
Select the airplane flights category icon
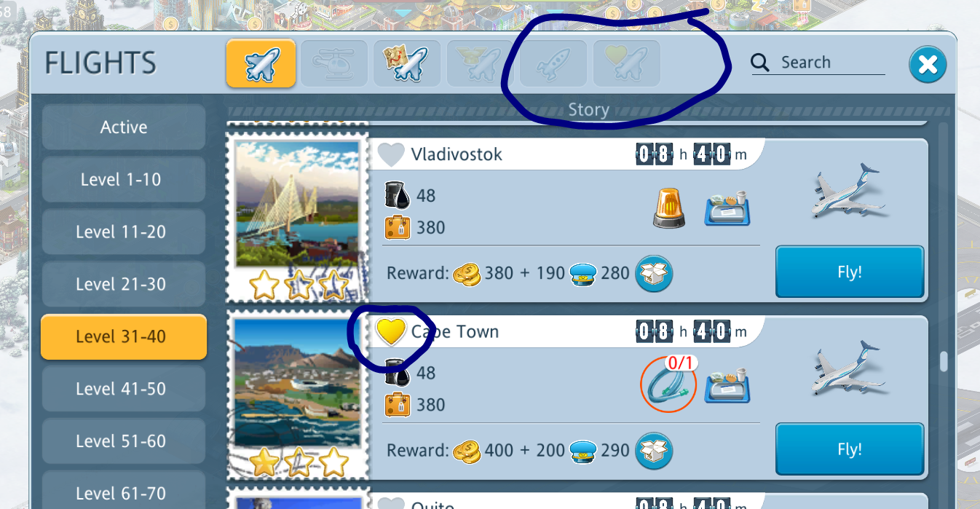point(261,63)
